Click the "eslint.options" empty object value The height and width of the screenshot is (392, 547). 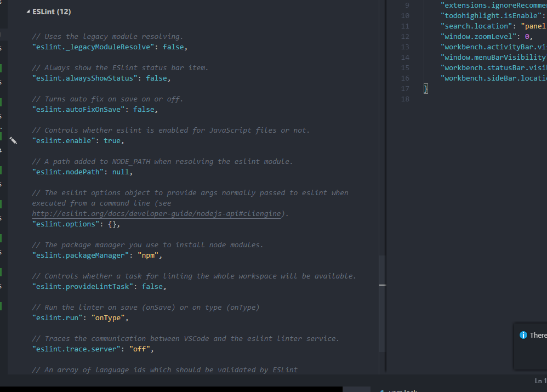(113, 224)
